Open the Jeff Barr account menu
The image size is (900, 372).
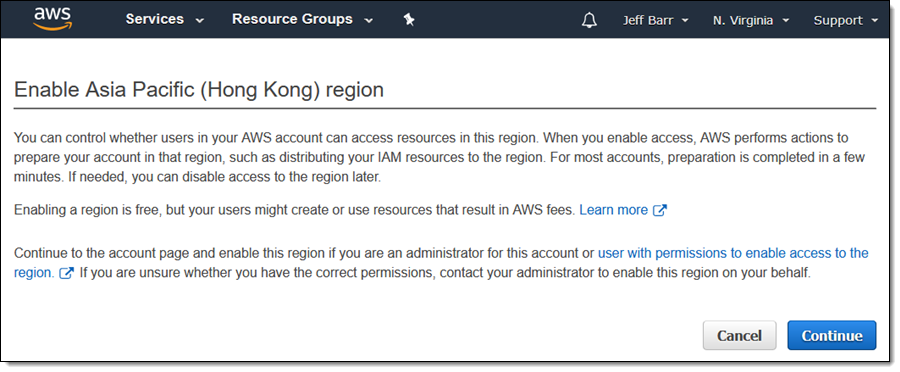tap(655, 20)
